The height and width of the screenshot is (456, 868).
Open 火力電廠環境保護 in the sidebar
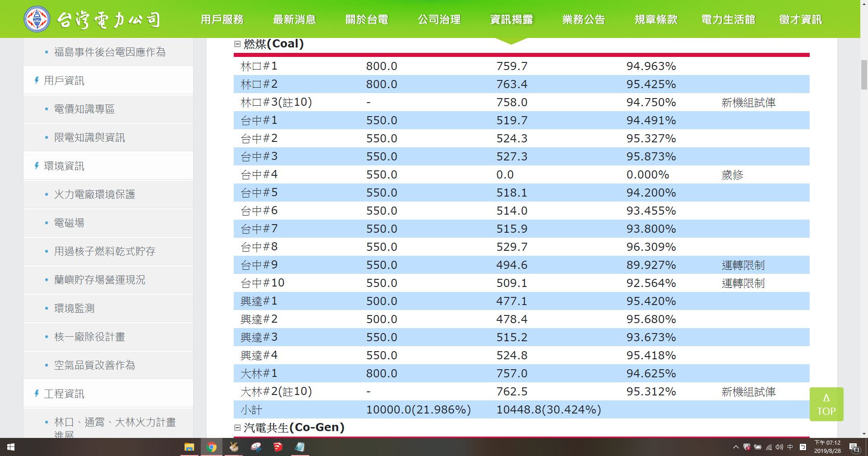coord(94,194)
